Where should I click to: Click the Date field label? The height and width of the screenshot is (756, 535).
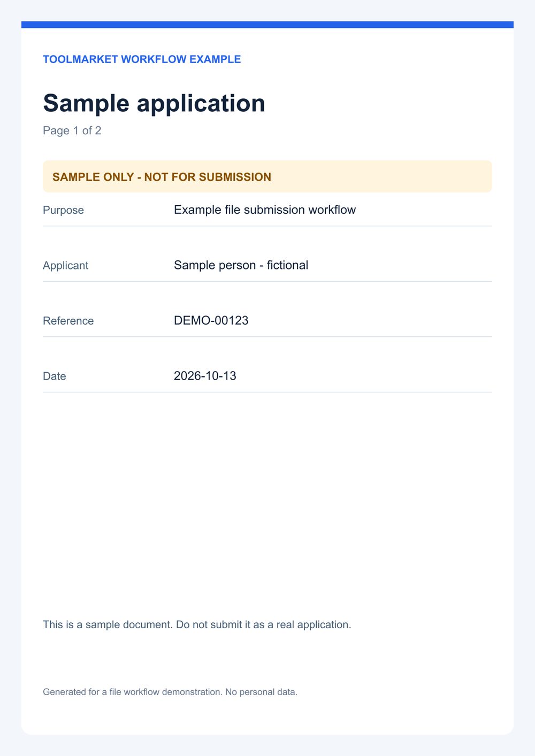pyautogui.click(x=55, y=376)
